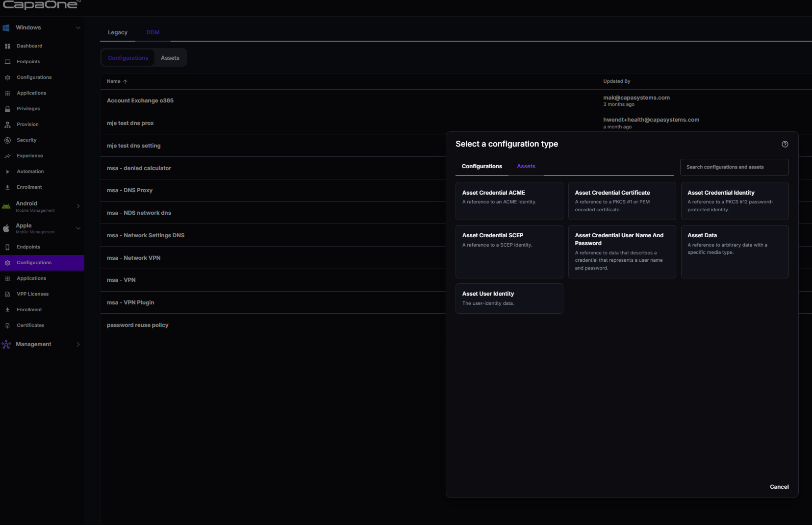
Task: Click mak@capasystems.com in Updated By column
Action: (x=636, y=98)
